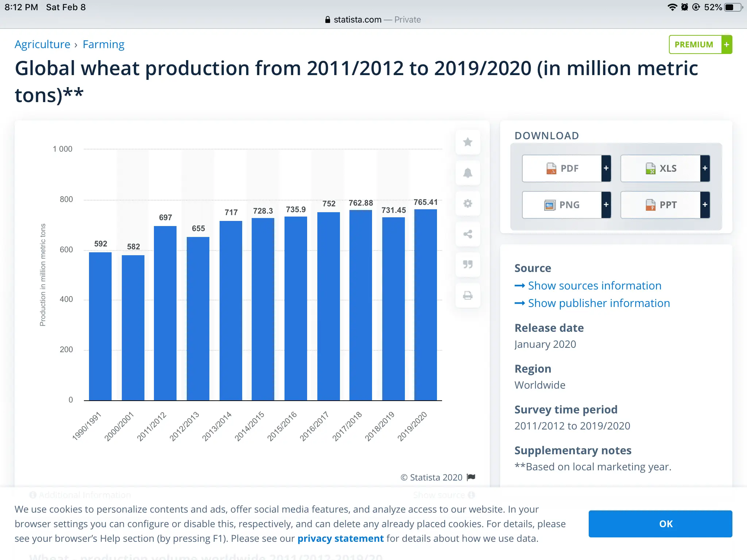
Task: Open the Agriculture breadcrumb
Action: pos(42,44)
